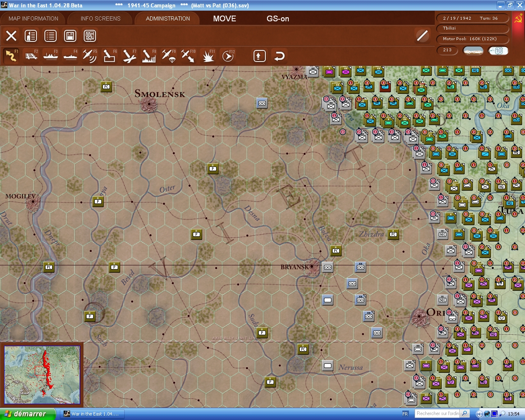This screenshot has height=420, width=525.
Task: Select the PC unit counter north of Bryansk
Action: coord(336,251)
